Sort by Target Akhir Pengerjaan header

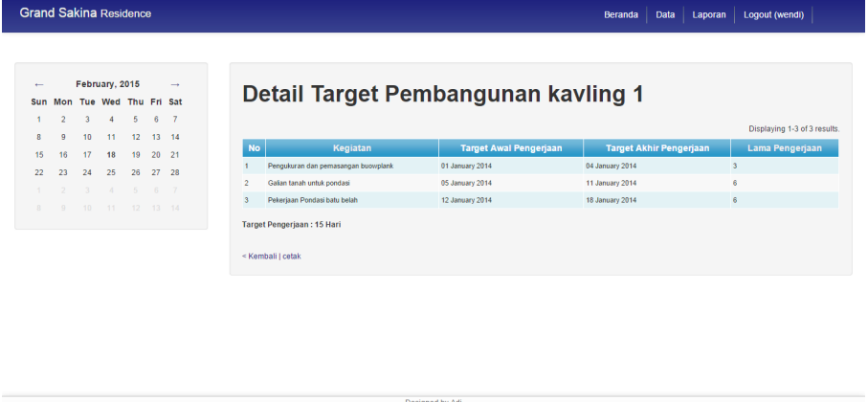click(x=657, y=148)
